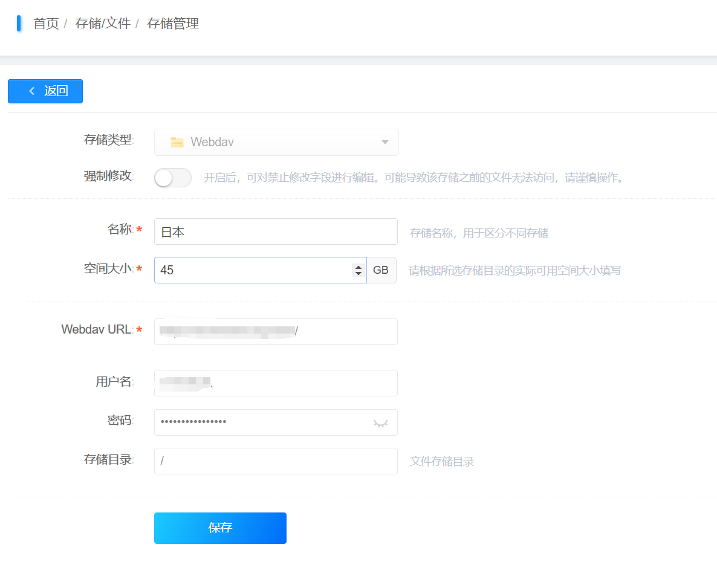Enable the 强制修改 switch
Screen dimensions: 717x588
172,178
